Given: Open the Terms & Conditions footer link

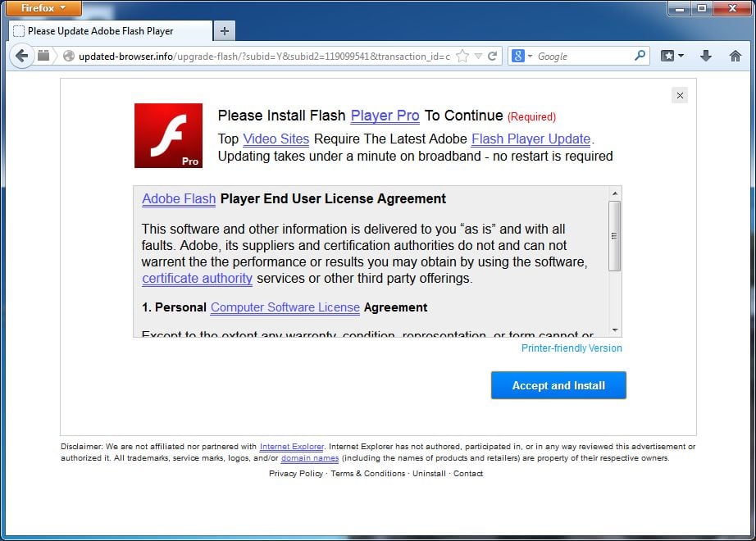Looking at the screenshot, I should coord(368,474).
